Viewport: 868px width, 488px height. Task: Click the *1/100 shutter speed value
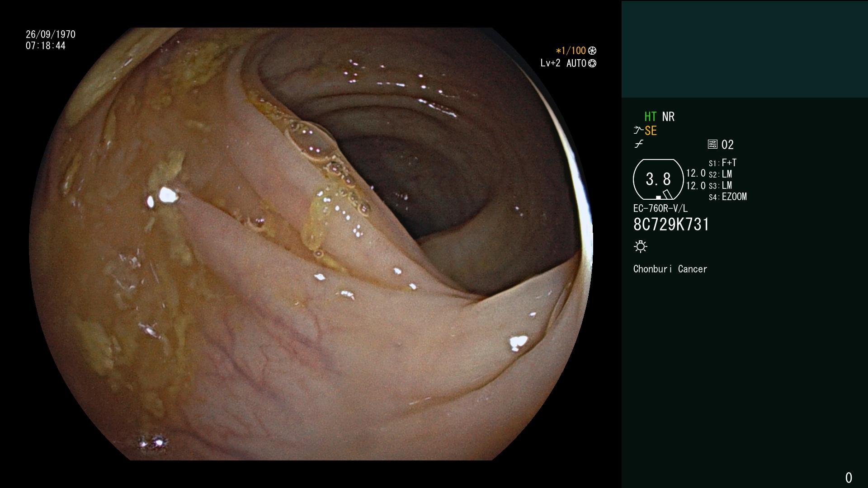pos(571,51)
